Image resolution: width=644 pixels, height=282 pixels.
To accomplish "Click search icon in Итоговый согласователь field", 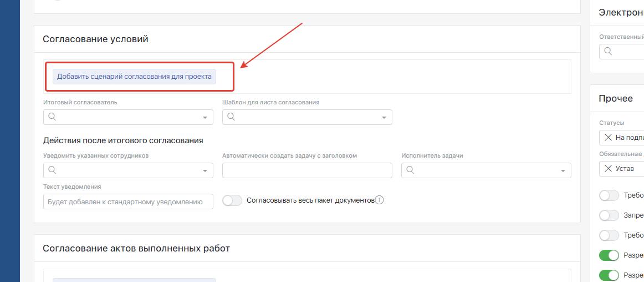I will coord(52,117).
